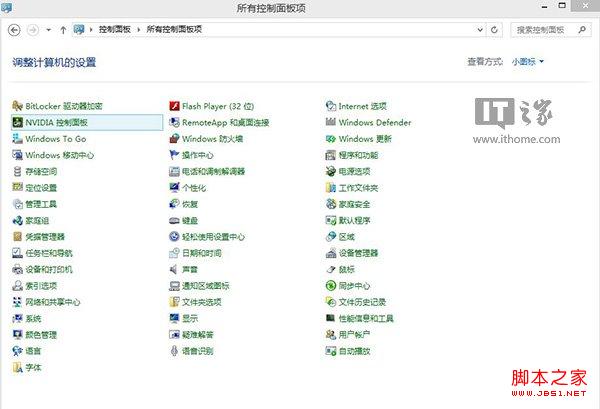Open the Internet 选项 icon
Image resolution: width=600 pixels, height=409 pixels.
point(331,106)
